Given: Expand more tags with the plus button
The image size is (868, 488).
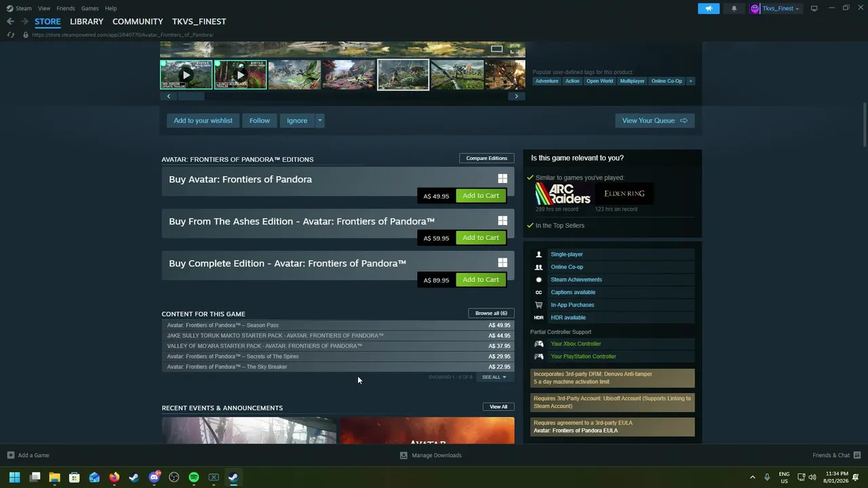Looking at the screenshot, I should (690, 81).
